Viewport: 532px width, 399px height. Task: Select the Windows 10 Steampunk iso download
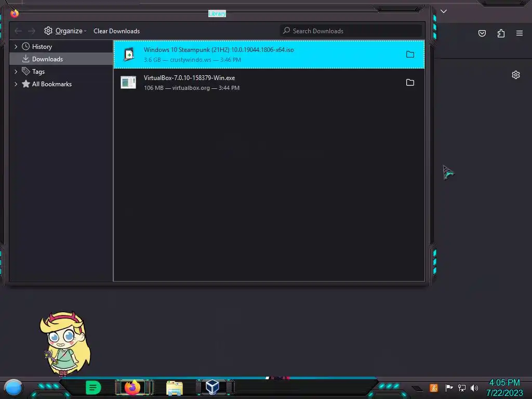click(x=269, y=54)
